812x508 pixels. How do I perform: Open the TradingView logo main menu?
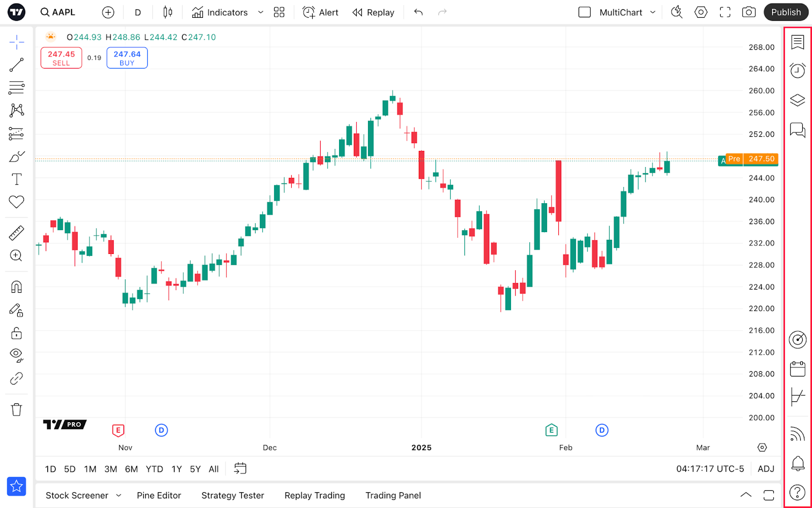tap(16, 12)
